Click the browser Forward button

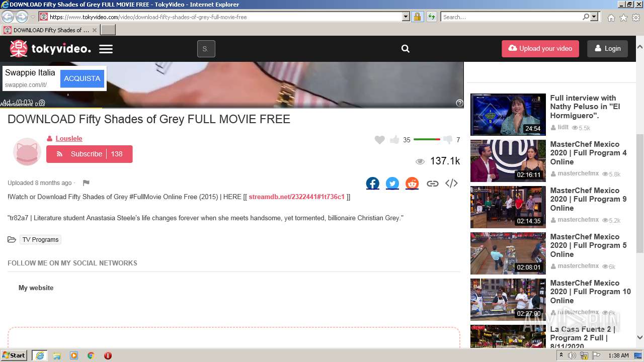point(22,17)
